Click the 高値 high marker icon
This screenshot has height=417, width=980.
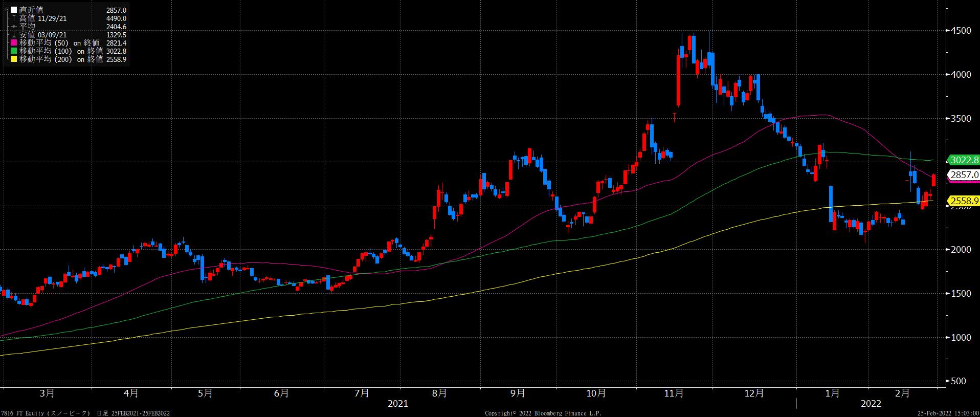pos(13,18)
